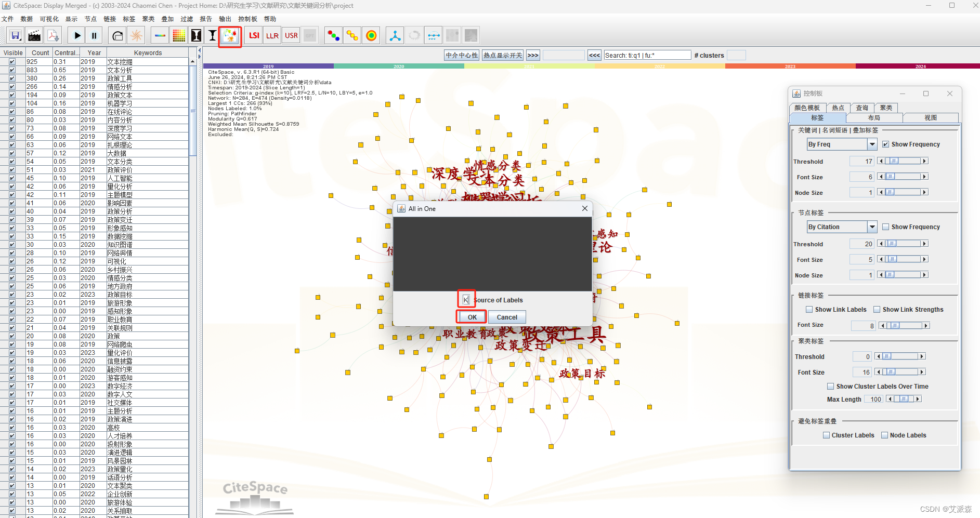
Task: Open the colored grid palette icon
Action: [178, 35]
